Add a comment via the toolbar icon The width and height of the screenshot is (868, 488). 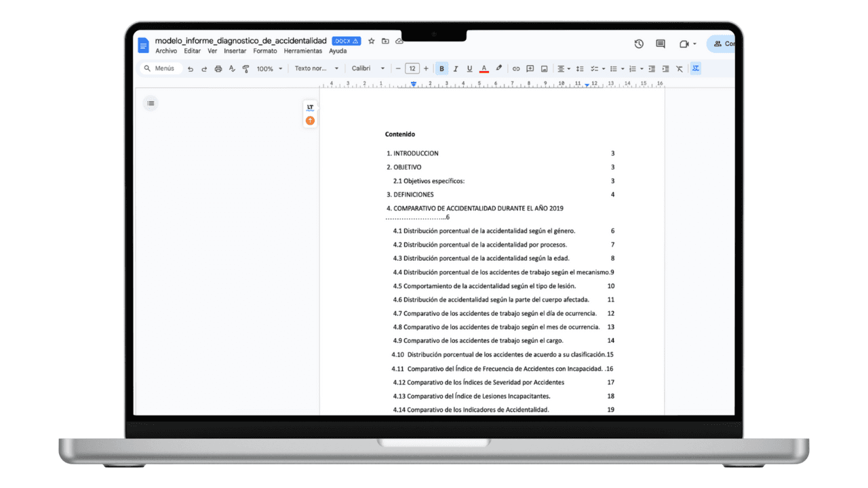[x=530, y=68]
